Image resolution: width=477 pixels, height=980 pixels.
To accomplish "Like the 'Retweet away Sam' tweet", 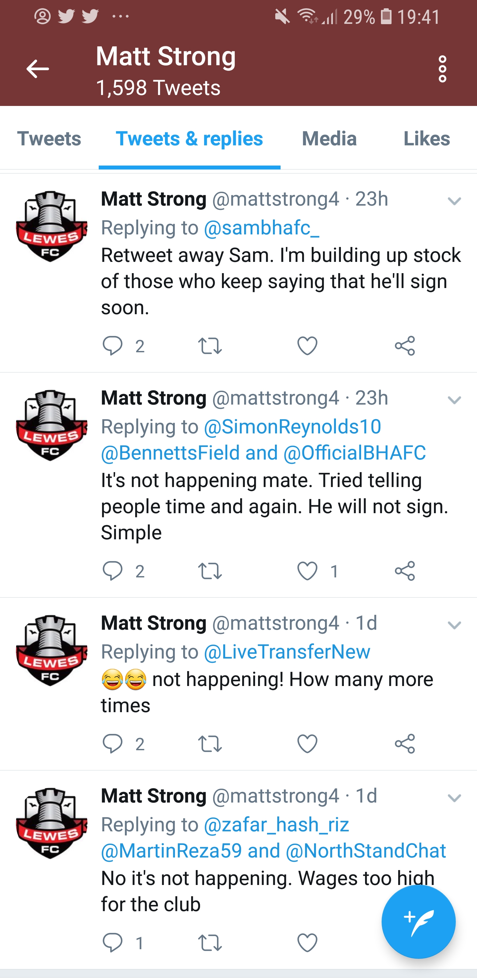I will click(307, 345).
